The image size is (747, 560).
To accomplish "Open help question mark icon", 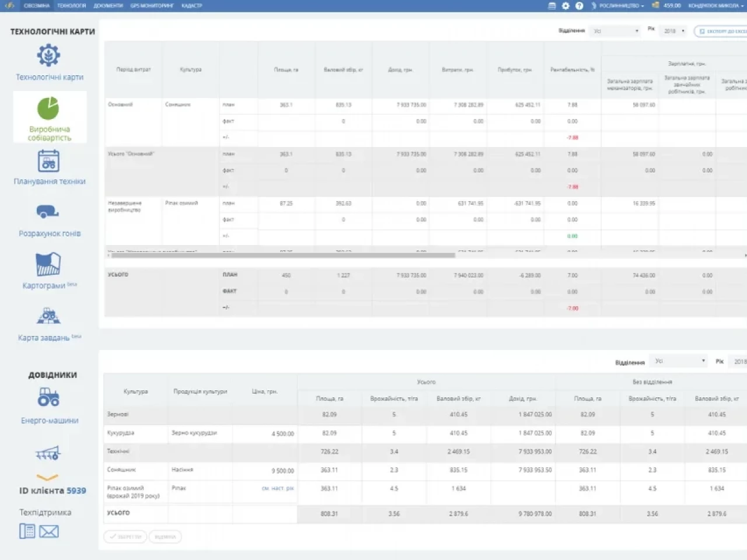I will [x=579, y=6].
